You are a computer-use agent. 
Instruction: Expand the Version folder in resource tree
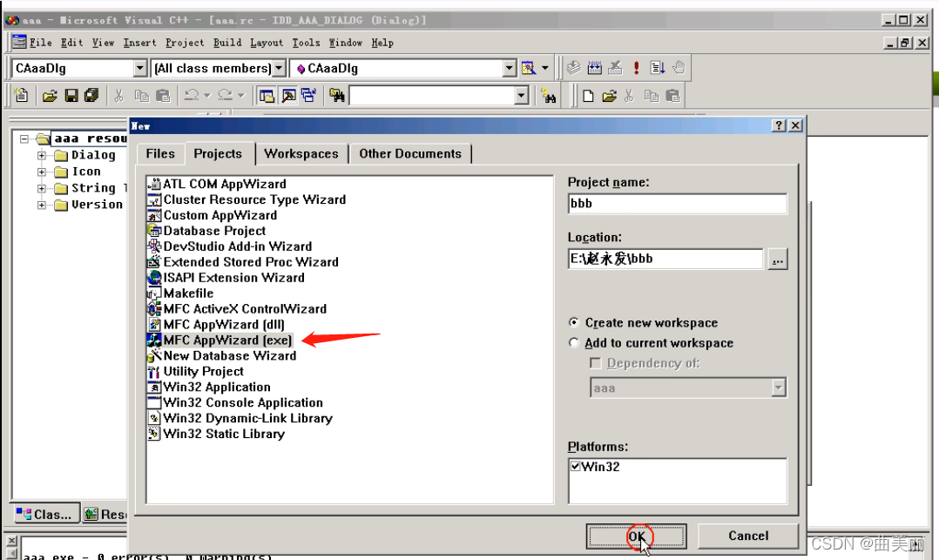pyautogui.click(x=41, y=205)
